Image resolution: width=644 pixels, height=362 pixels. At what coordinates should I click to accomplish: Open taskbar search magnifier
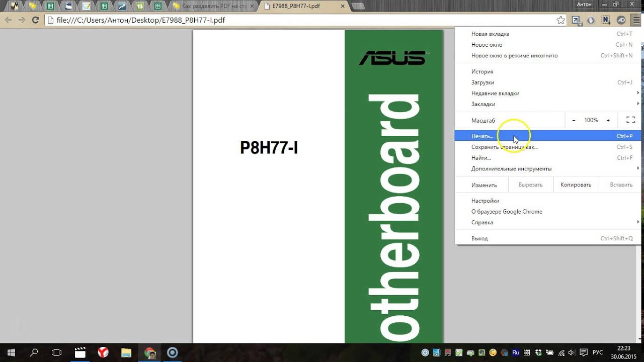click(x=34, y=352)
